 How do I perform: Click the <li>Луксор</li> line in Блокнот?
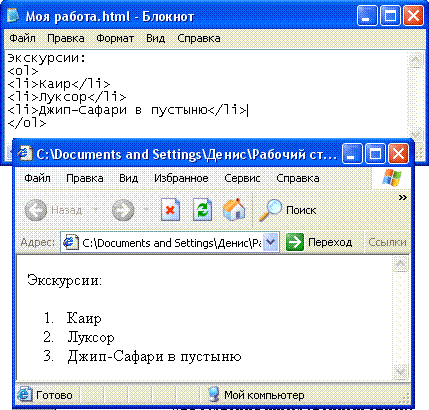[x=67, y=97]
